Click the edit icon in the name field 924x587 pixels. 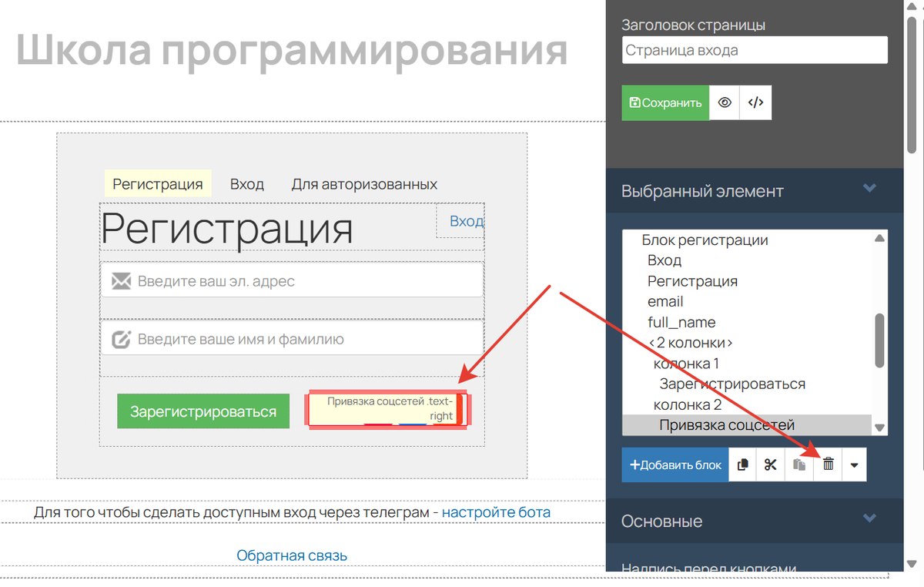[121, 340]
